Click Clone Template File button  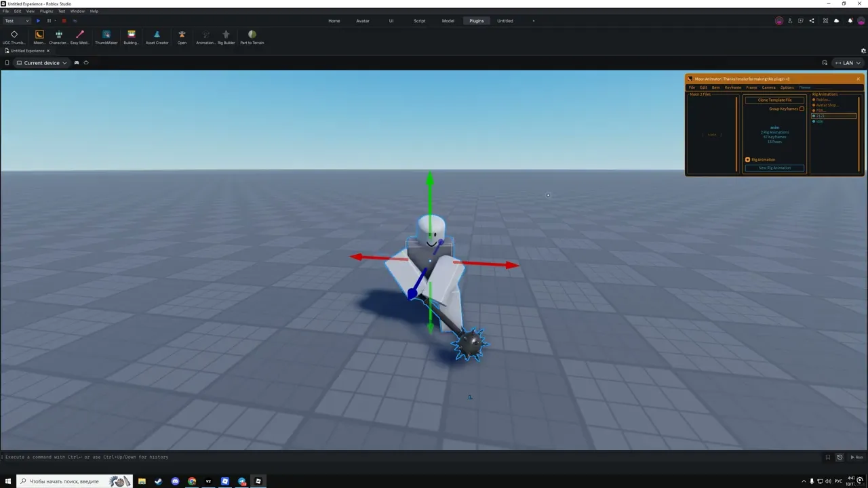click(x=774, y=100)
